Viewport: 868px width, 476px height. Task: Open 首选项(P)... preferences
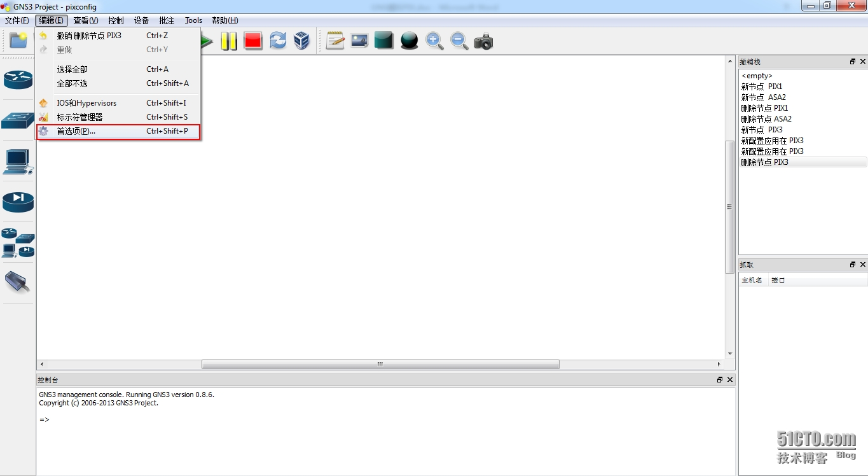[x=118, y=131]
